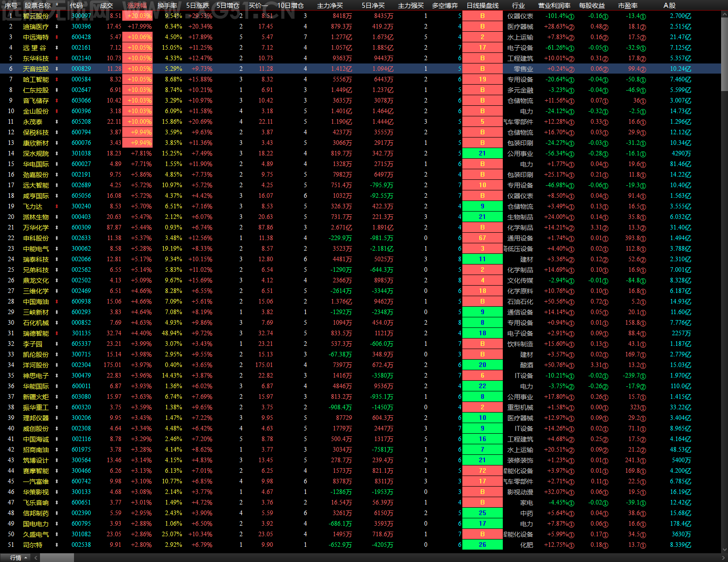This screenshot has height=562, width=728.
Task: Click the red 67 cell for 申科股份
Action: pyautogui.click(x=483, y=238)
